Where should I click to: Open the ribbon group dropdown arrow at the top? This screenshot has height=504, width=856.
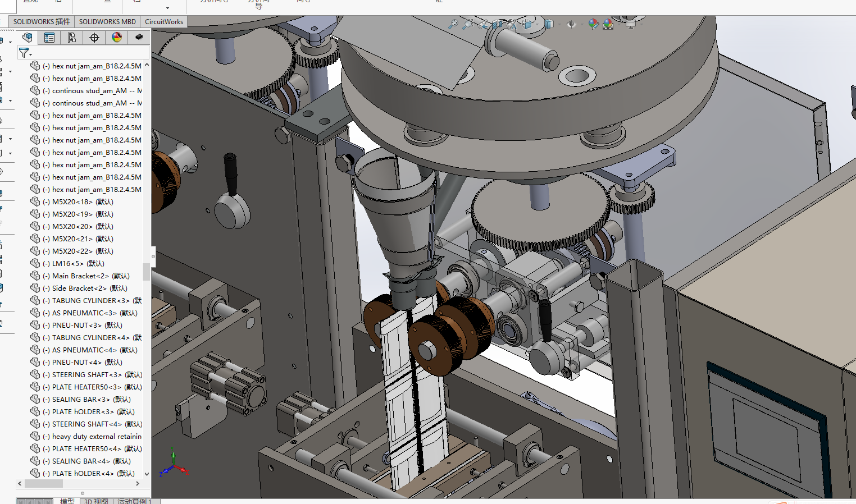coord(167,8)
